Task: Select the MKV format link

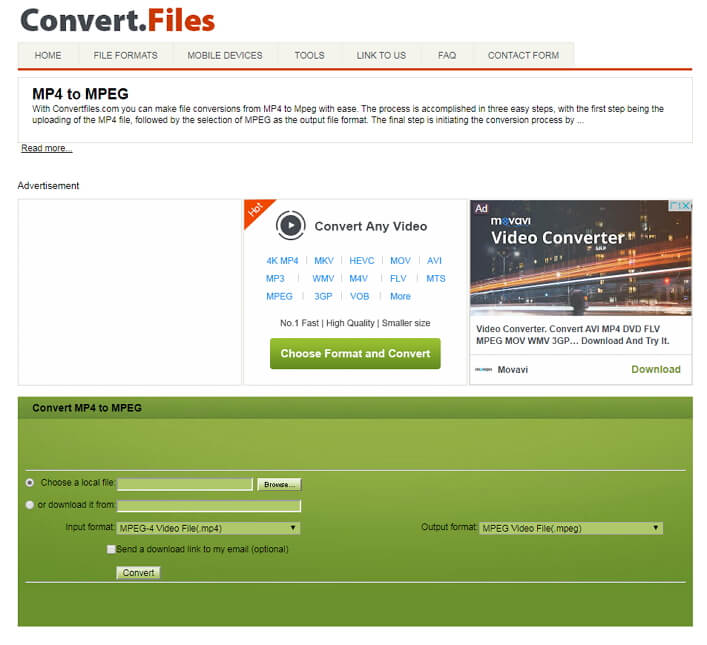Action: pyautogui.click(x=324, y=261)
